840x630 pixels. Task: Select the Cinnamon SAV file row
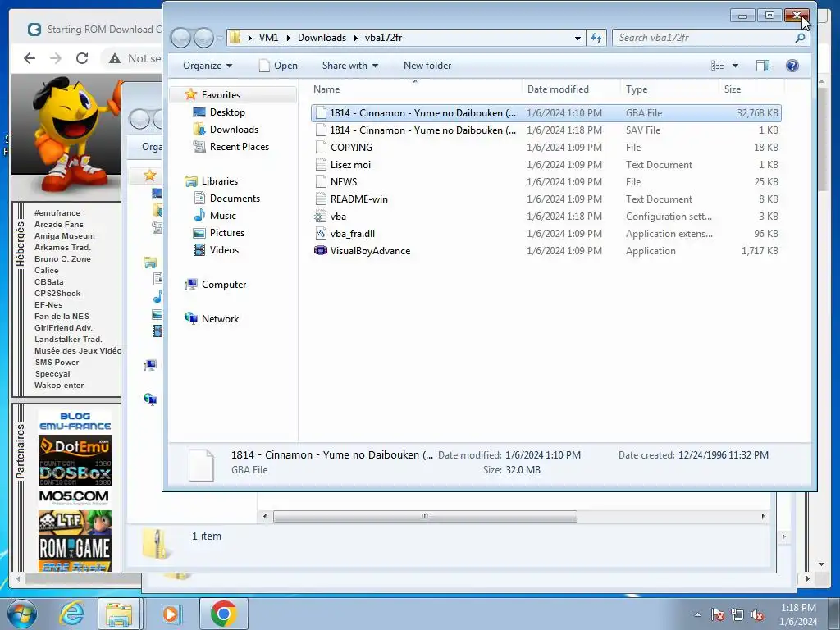click(x=546, y=130)
